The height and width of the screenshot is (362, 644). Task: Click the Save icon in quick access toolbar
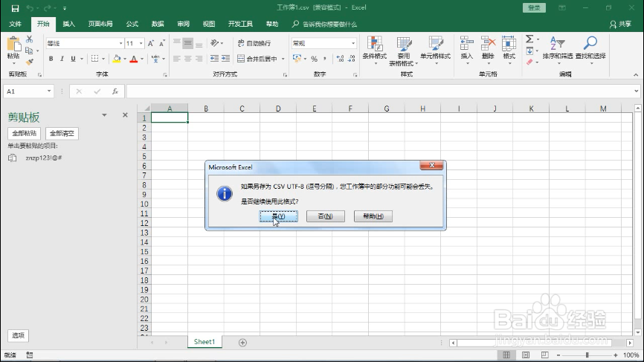click(x=15, y=8)
